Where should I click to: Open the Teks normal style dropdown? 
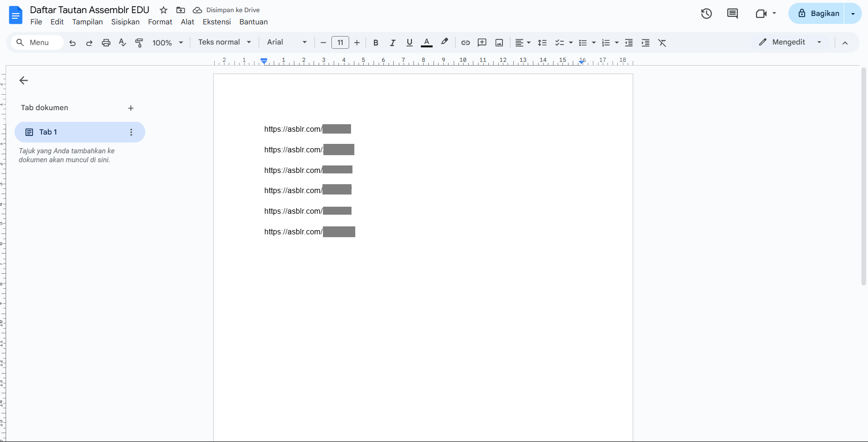pos(224,42)
